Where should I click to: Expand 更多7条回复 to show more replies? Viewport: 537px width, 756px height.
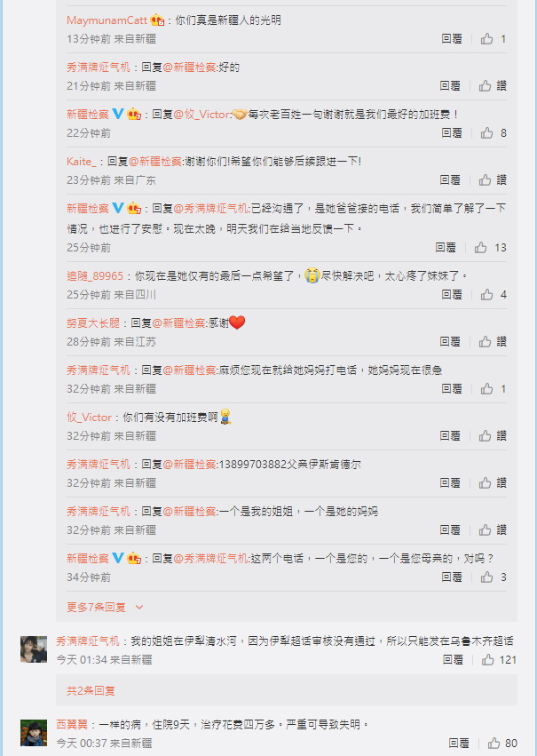pyautogui.click(x=96, y=607)
